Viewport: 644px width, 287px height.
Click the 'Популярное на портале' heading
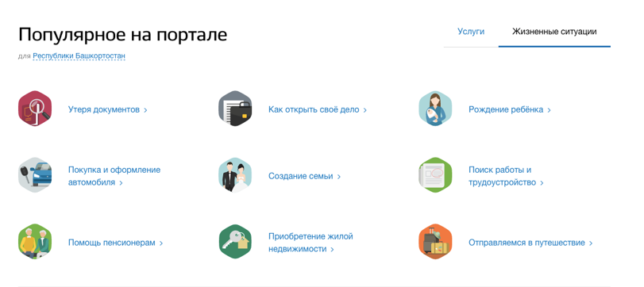pos(122,34)
